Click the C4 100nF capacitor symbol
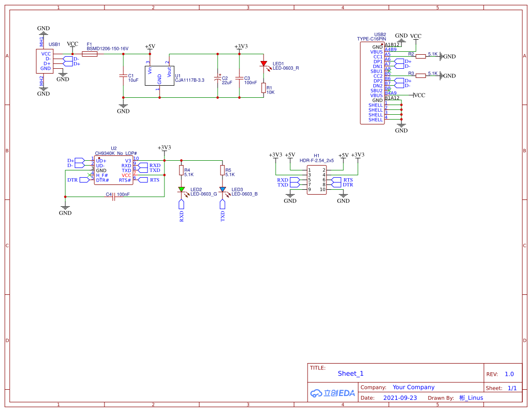Viewport: 532px width, 412px height. 113,197
